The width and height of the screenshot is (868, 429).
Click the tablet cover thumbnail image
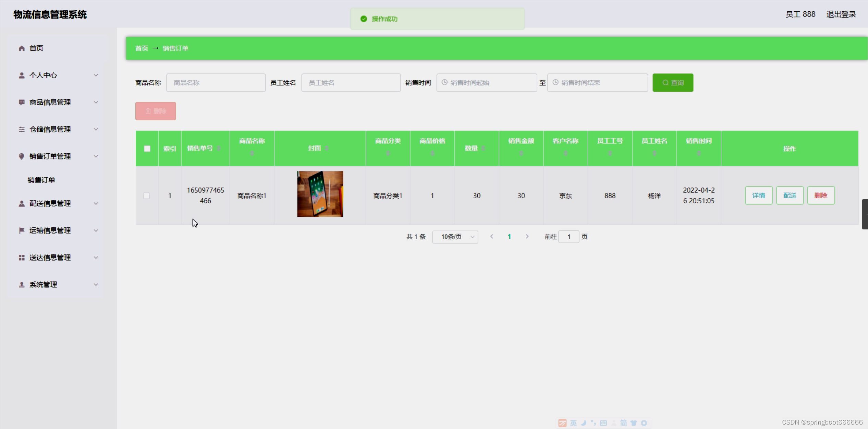pyautogui.click(x=320, y=194)
